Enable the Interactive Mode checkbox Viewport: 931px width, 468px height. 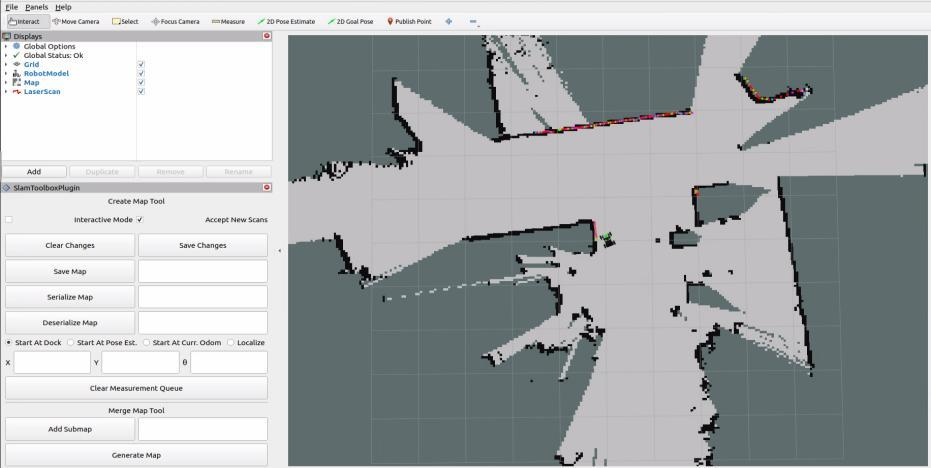coord(9,220)
